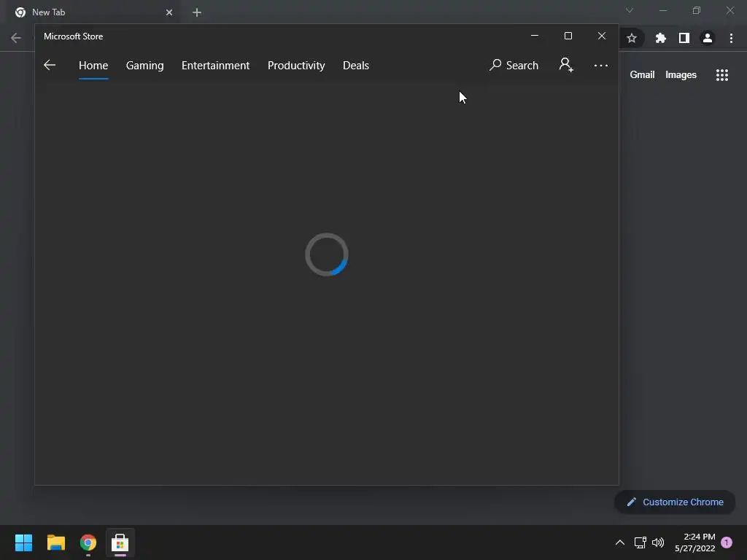Click the Microsoft Store taskbar icon
Screen dimensions: 747x560
(x=120, y=542)
